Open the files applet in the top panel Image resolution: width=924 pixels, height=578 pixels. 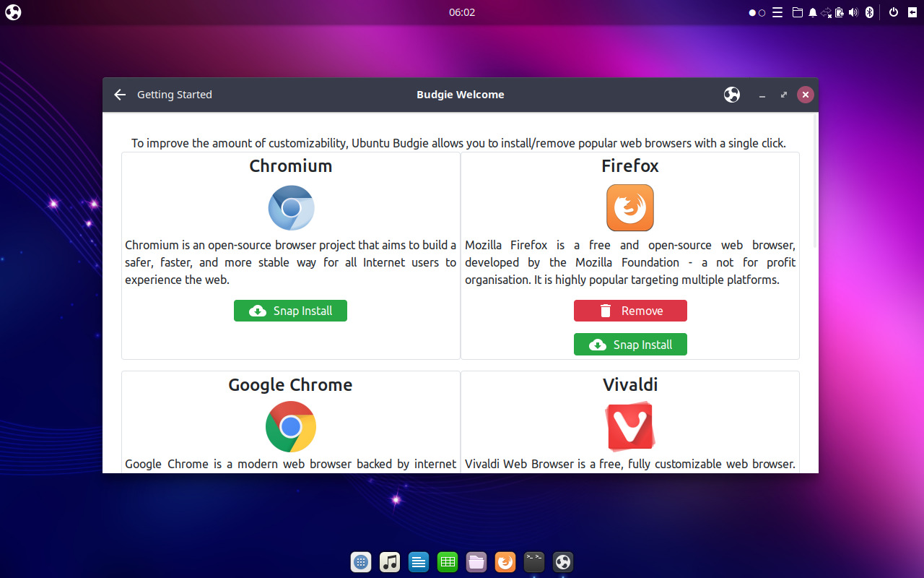click(x=798, y=12)
